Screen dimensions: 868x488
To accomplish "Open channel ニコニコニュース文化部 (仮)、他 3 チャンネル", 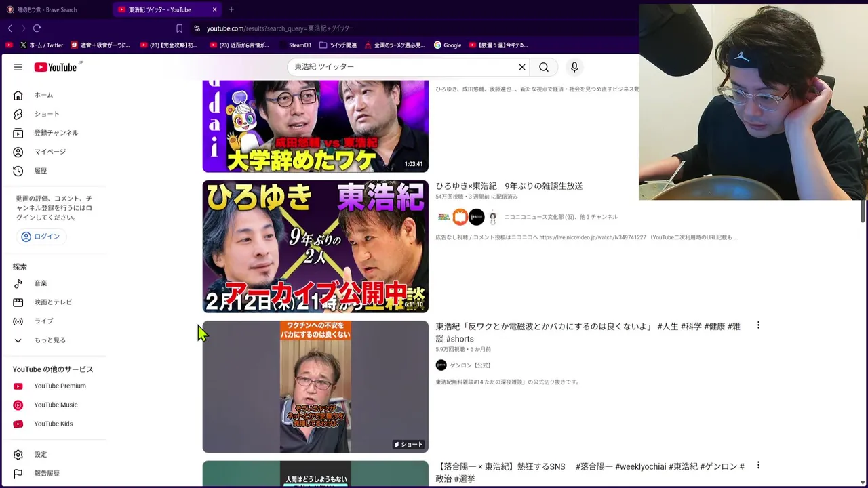I will pyautogui.click(x=560, y=217).
